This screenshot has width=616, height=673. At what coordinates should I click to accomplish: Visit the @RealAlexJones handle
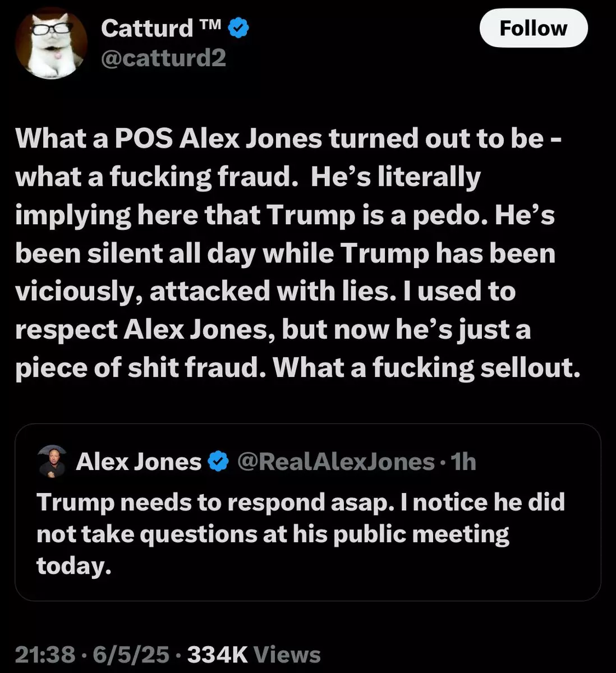click(x=335, y=462)
